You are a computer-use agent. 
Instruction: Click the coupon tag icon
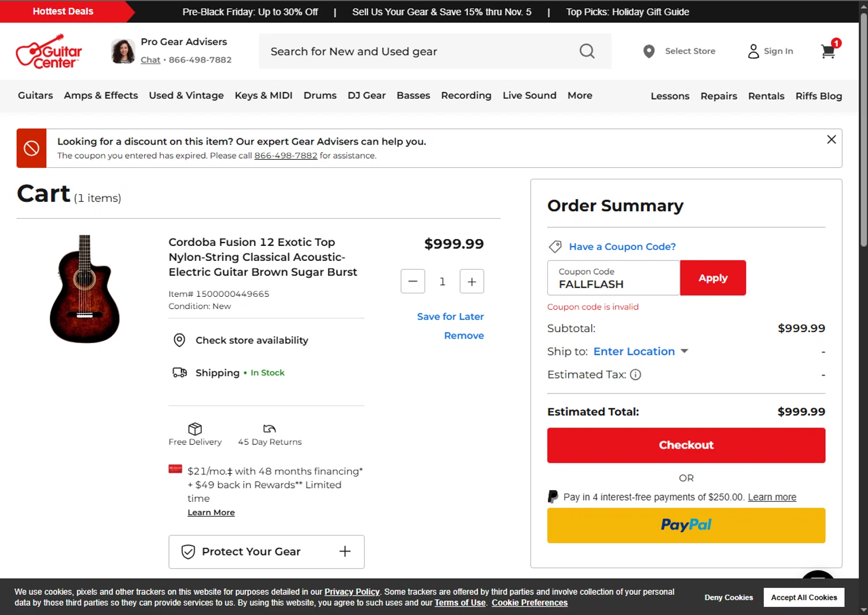tap(555, 247)
